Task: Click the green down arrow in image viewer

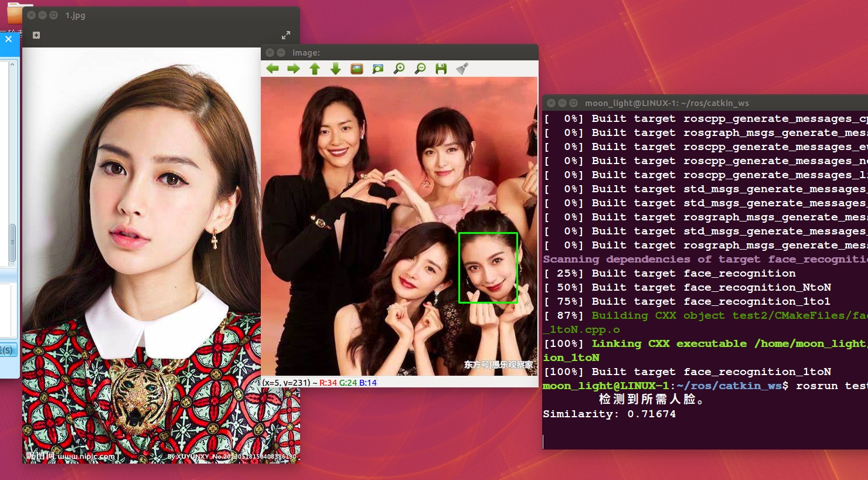Action: [335, 69]
